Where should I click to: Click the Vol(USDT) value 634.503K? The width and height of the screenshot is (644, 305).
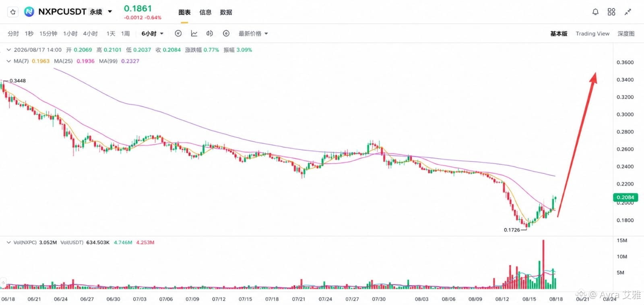pos(98,243)
